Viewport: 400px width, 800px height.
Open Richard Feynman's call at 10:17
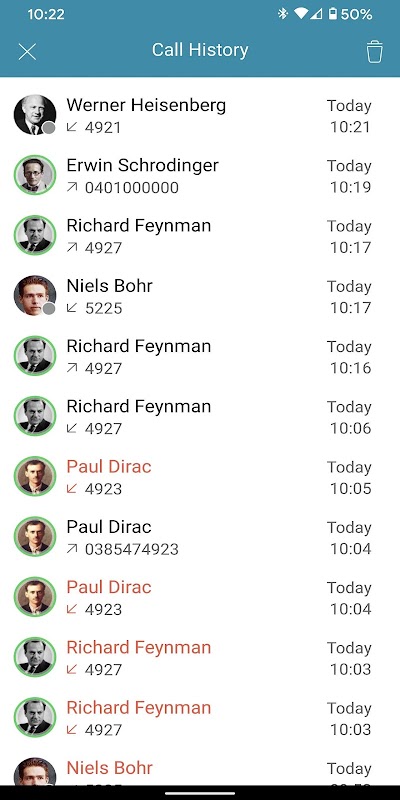point(200,235)
